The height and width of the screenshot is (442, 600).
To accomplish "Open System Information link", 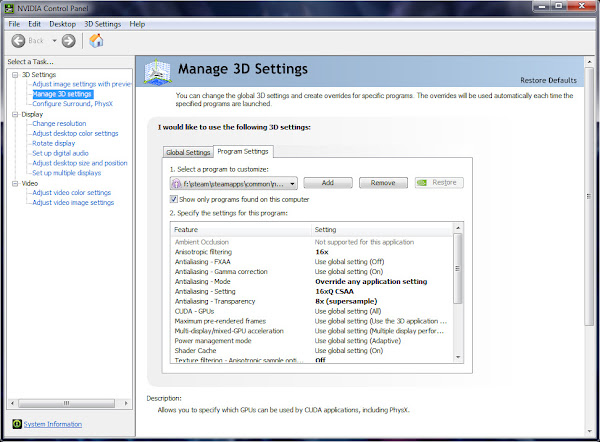I will [53, 424].
